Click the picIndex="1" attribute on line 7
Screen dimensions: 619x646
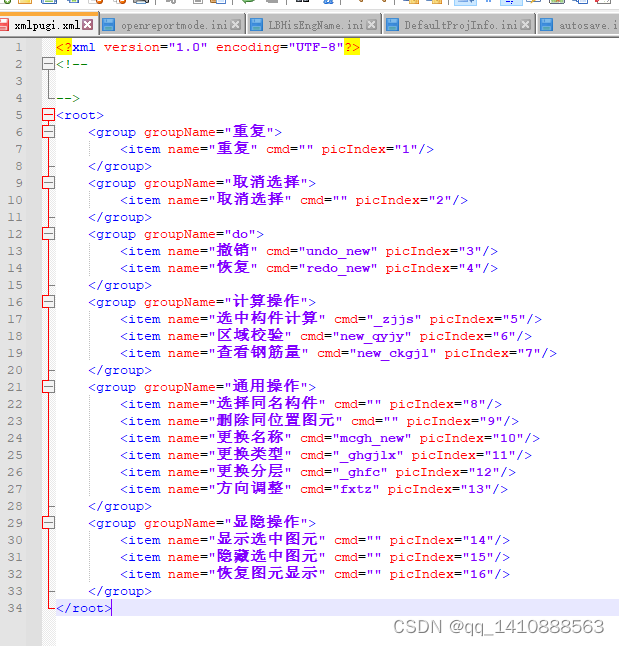point(370,149)
